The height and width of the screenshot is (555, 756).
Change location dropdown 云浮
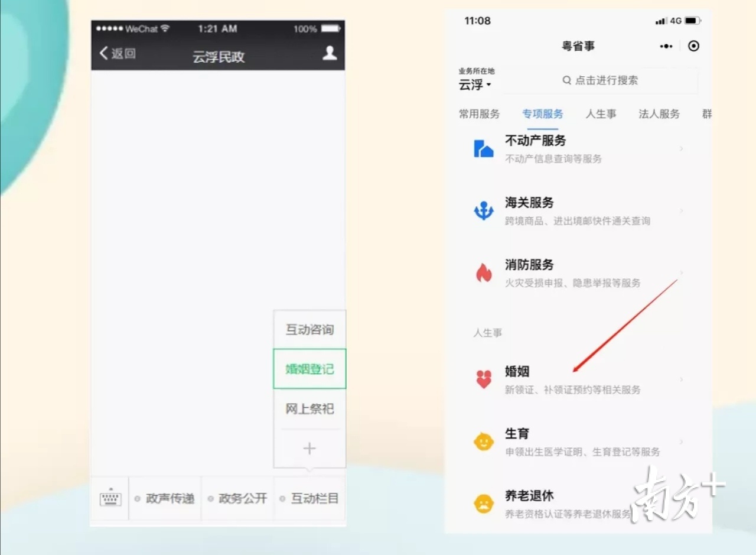475,85
